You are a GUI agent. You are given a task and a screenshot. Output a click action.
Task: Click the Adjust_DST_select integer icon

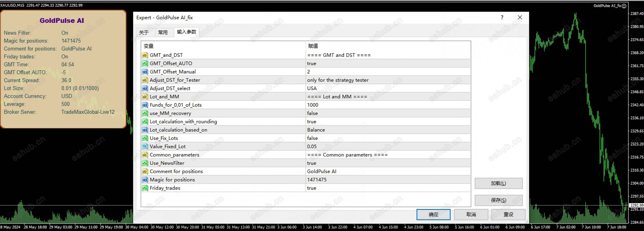[x=145, y=88]
